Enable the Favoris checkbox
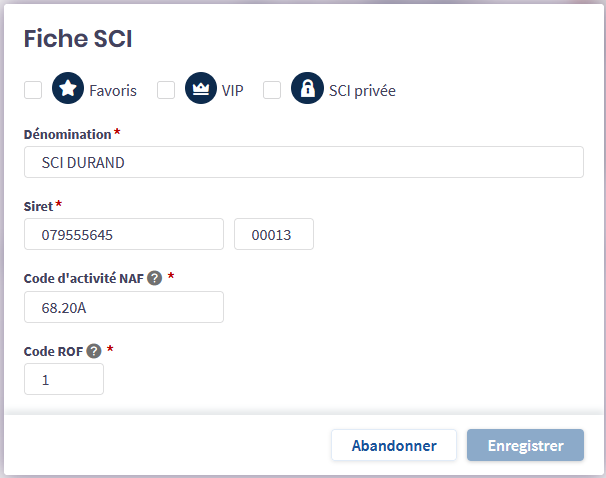The height and width of the screenshot is (478, 606). [x=33, y=90]
